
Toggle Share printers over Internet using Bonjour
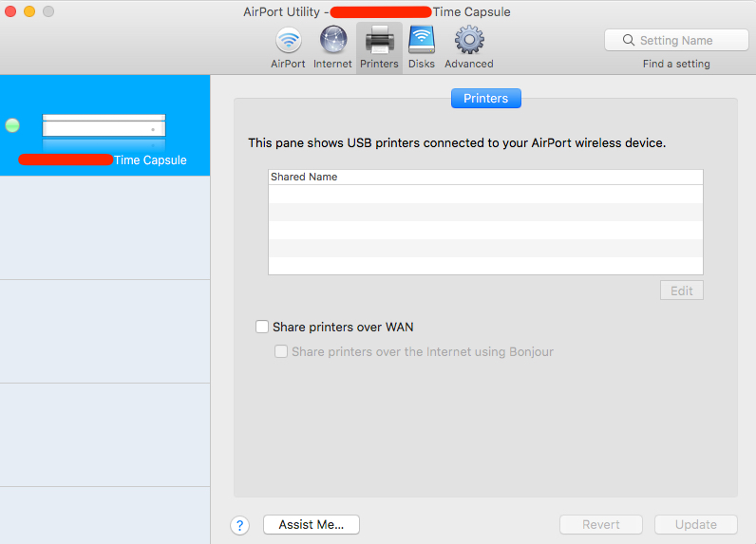point(281,351)
